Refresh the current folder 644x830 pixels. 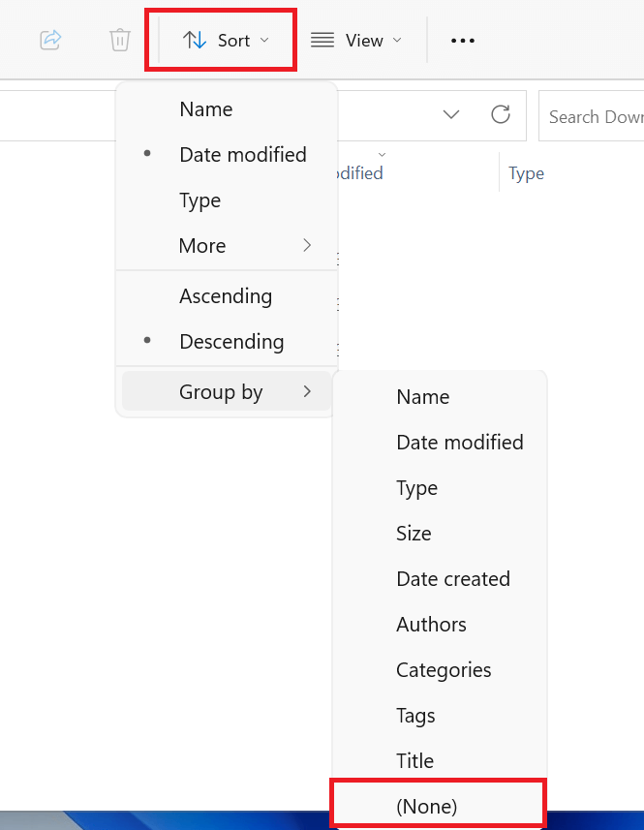coord(501,114)
